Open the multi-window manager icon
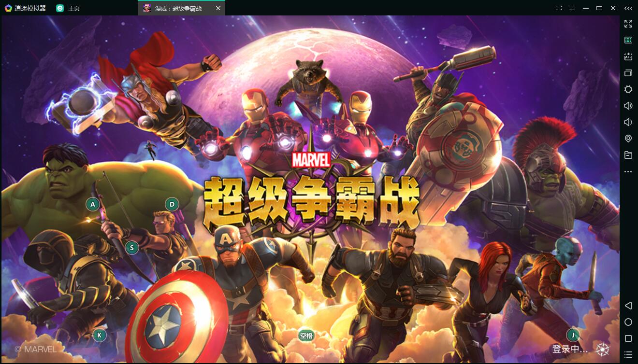Image resolution: width=638 pixels, height=364 pixels. (x=628, y=73)
